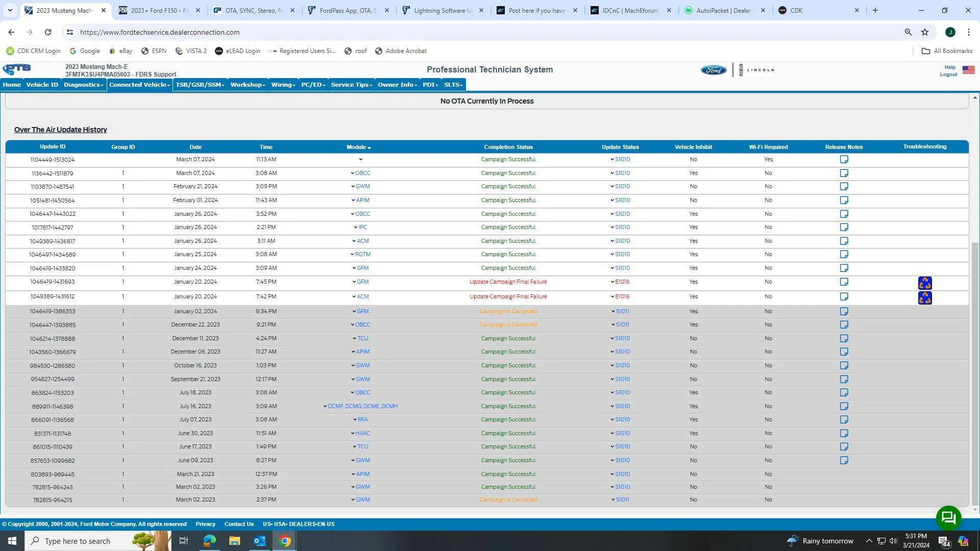Sort by the Update ID column header
Viewport: 980px width, 551px height.
[53, 147]
